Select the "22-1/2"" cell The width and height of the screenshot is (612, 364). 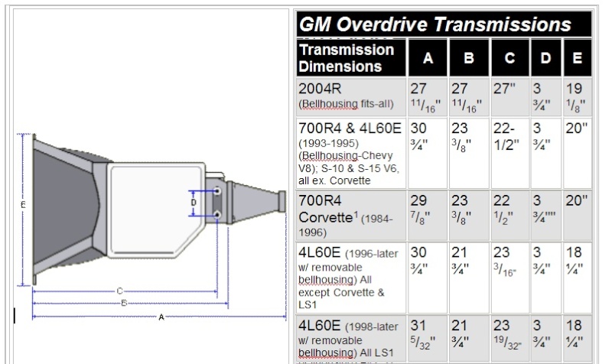pos(509,154)
